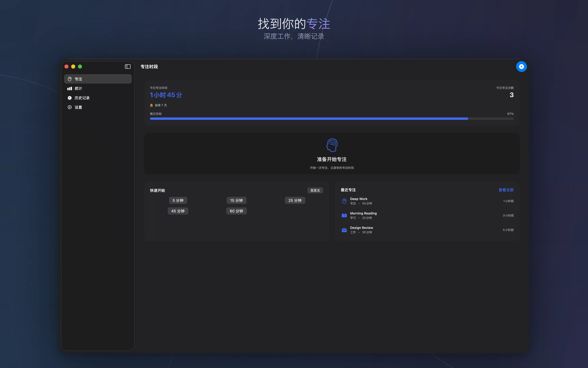Image resolution: width=588 pixels, height=368 pixels.
Task: Click the Deep Work head icon
Action: (x=344, y=201)
